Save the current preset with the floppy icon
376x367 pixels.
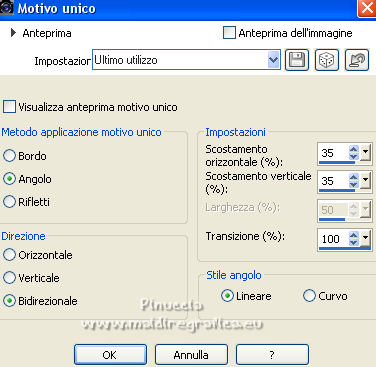[x=297, y=60]
